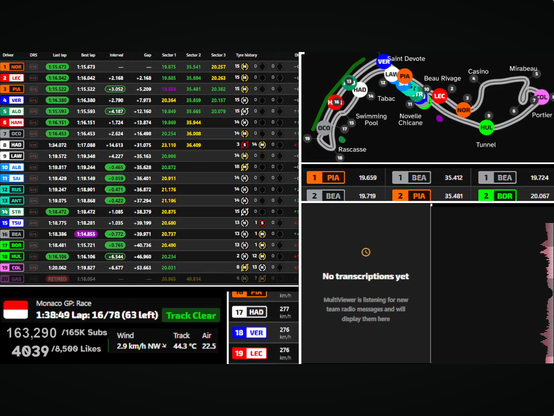Screen dimensions: 554x416
Task: Select the green HUL marker near Tunnel
Action: pyautogui.click(x=486, y=127)
